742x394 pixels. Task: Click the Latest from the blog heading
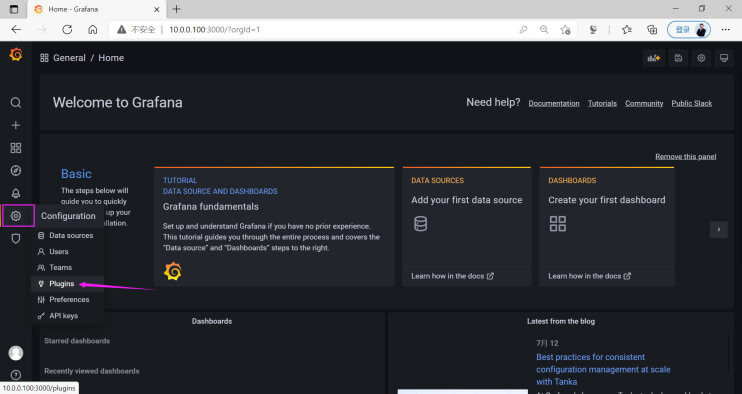561,321
